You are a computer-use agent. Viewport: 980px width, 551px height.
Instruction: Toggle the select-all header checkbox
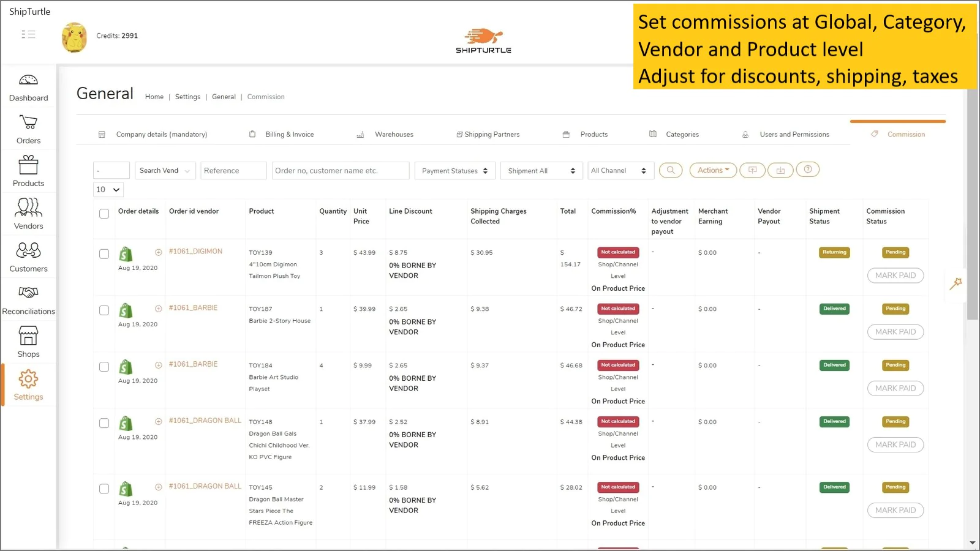tap(104, 214)
